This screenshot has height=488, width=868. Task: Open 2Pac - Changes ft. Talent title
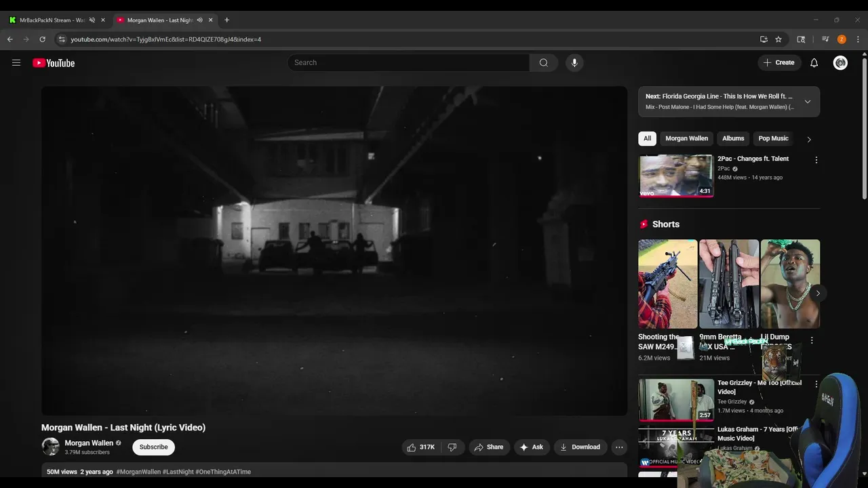pyautogui.click(x=753, y=159)
